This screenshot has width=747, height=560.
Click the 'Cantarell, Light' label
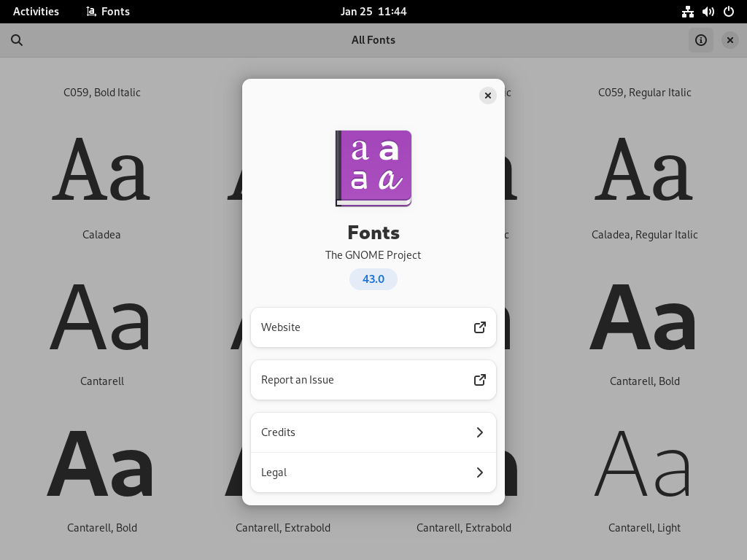pyautogui.click(x=645, y=528)
